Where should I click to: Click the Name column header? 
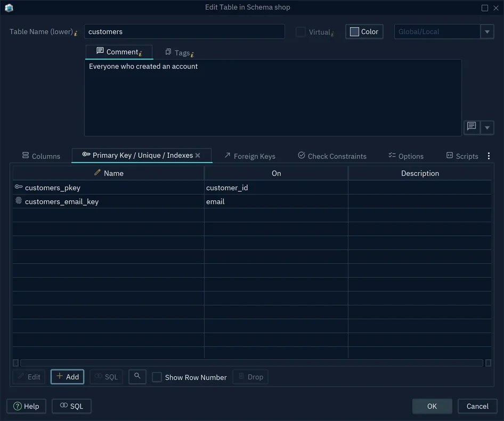click(x=108, y=173)
